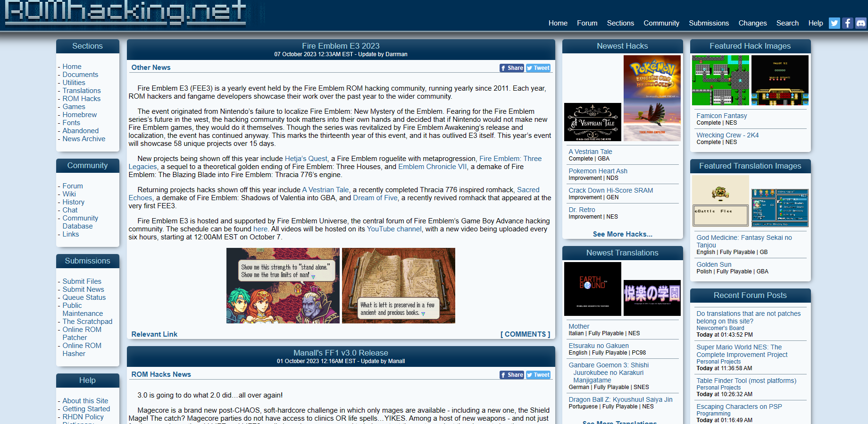The width and height of the screenshot is (868, 424).
Task: View the Pokemon Heart Gold hack thumbnail
Action: 652,98
